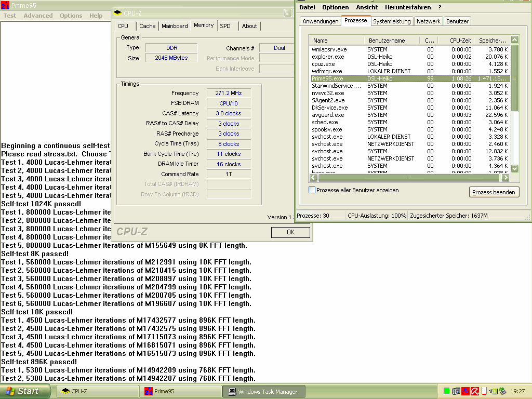Open the Avira antivirus umbrella tray icon
Image resolution: width=532 pixels, height=399 pixels.
[x=475, y=391]
